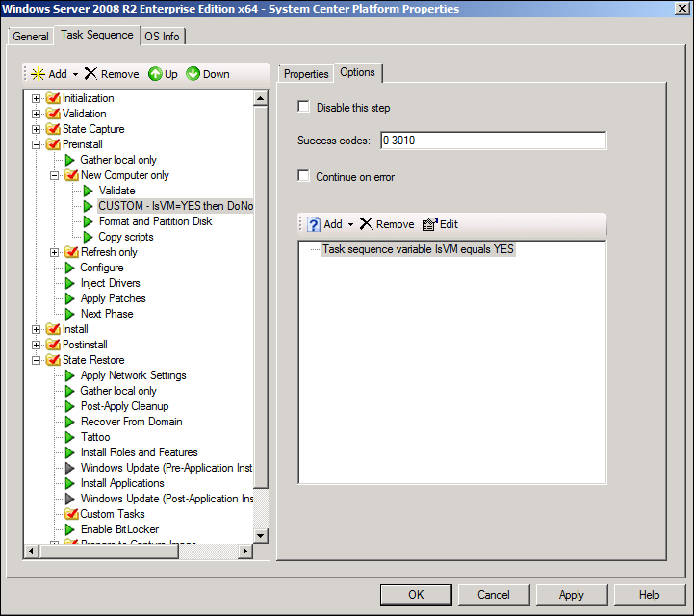Expand the Initialization group

coord(37,98)
